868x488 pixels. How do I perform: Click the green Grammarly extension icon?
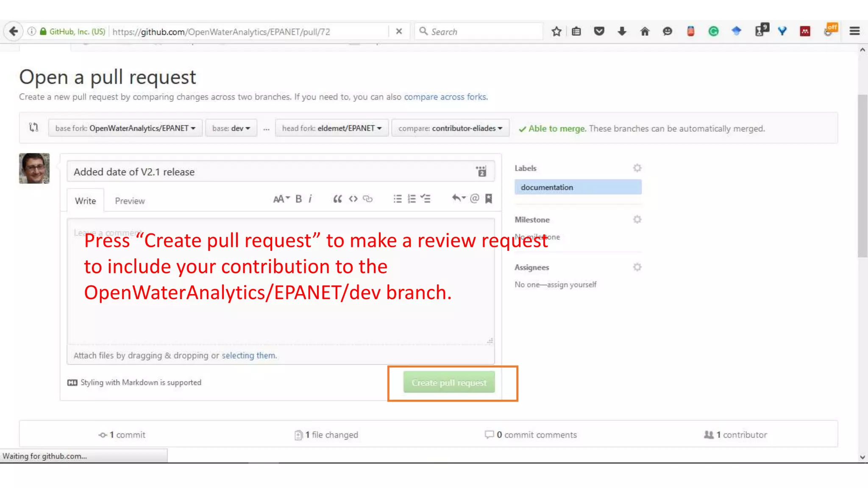(713, 31)
